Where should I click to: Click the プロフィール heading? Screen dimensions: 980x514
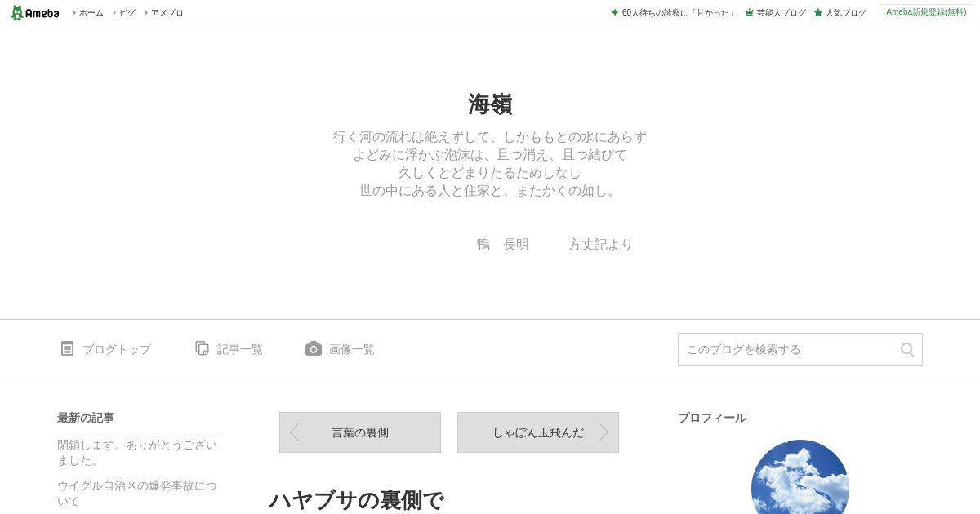point(712,418)
